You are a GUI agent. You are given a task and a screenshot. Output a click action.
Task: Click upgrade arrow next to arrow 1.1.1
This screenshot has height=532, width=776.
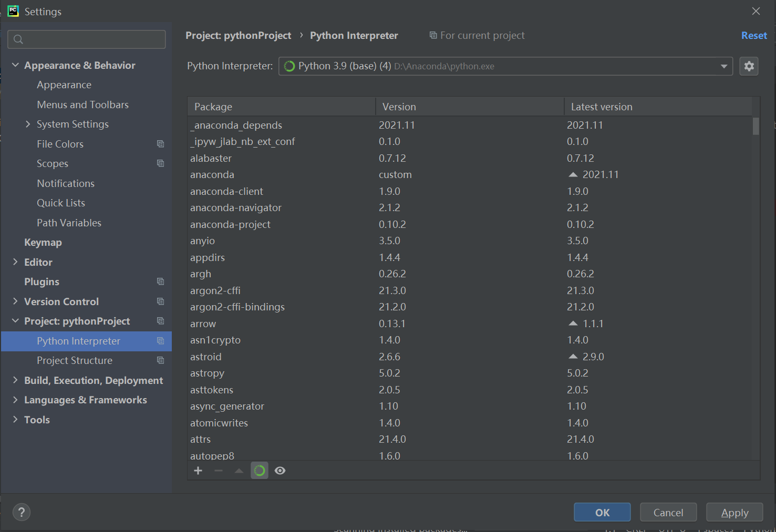pos(573,324)
